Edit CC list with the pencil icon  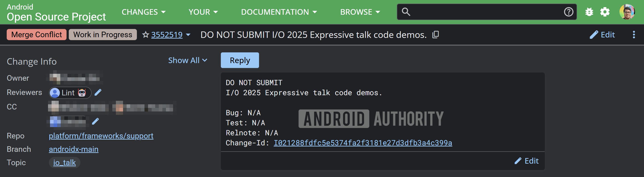(96, 121)
